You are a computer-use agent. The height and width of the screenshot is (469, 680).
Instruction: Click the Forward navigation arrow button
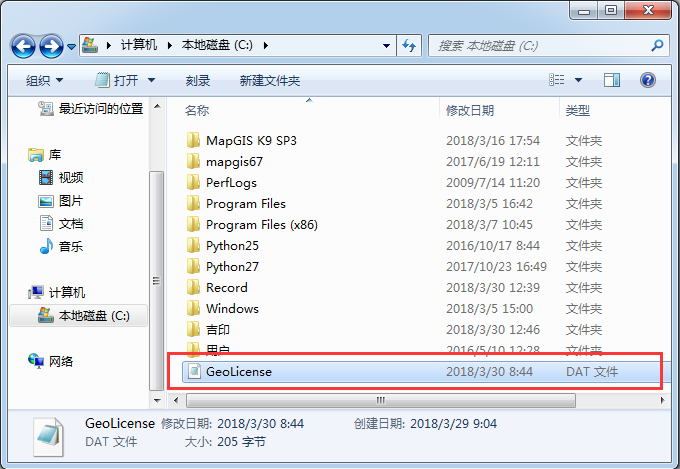52,46
